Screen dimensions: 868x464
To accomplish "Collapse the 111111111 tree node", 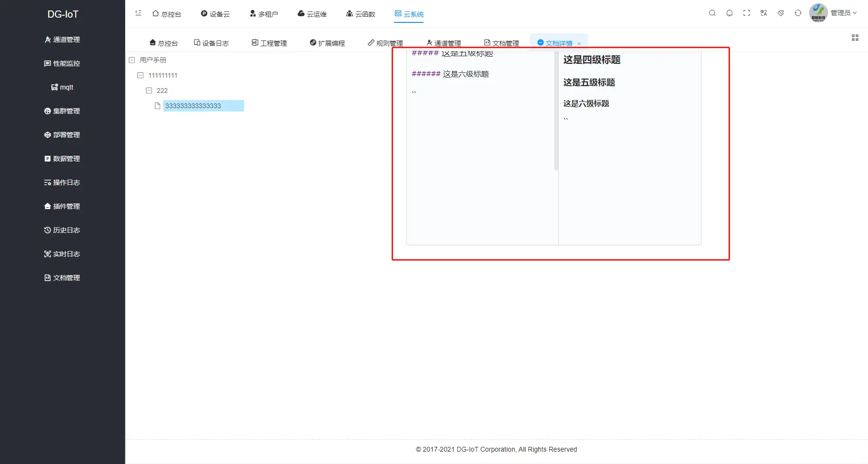I will pos(140,75).
